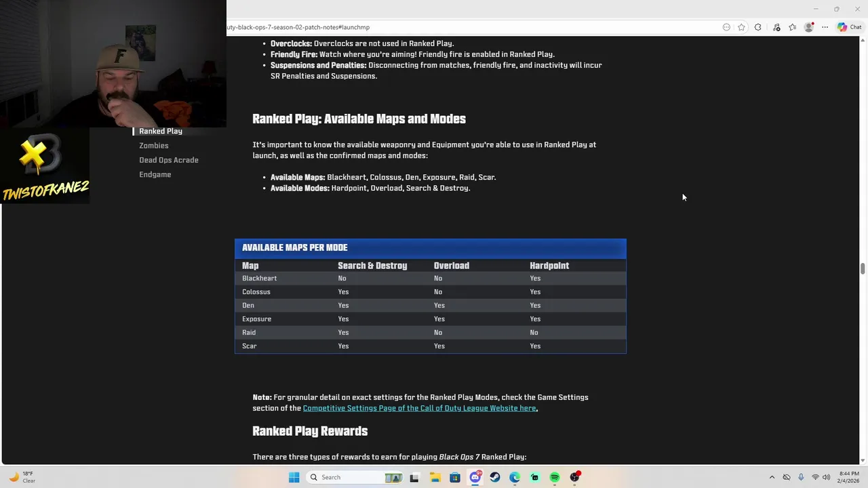Click Den's Overload Yes cell
Viewport: 868px width, 488px height.
(439, 306)
